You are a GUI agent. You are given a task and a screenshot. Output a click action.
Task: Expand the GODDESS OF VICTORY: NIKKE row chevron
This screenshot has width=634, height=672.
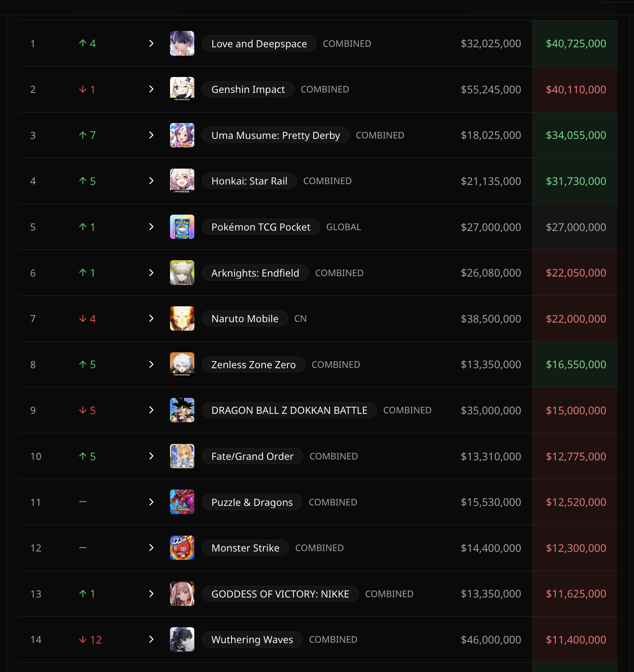[151, 594]
